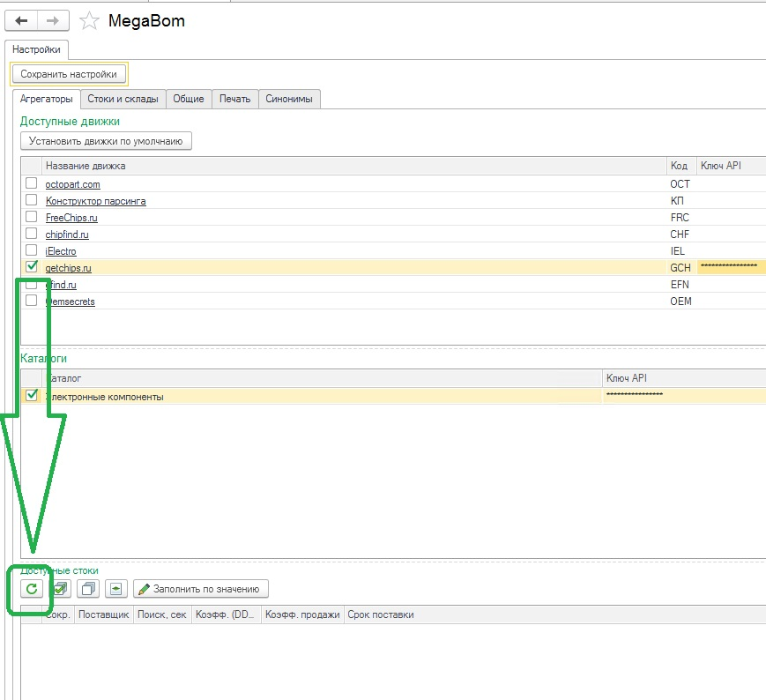Uncheck the getchips.ru engine
766x700 pixels.
[32, 267]
